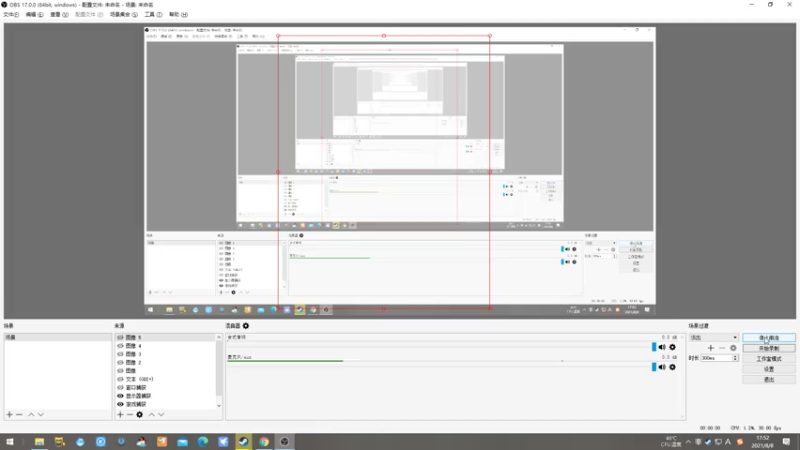Adjust the desktop audio volume slider

(x=654, y=347)
